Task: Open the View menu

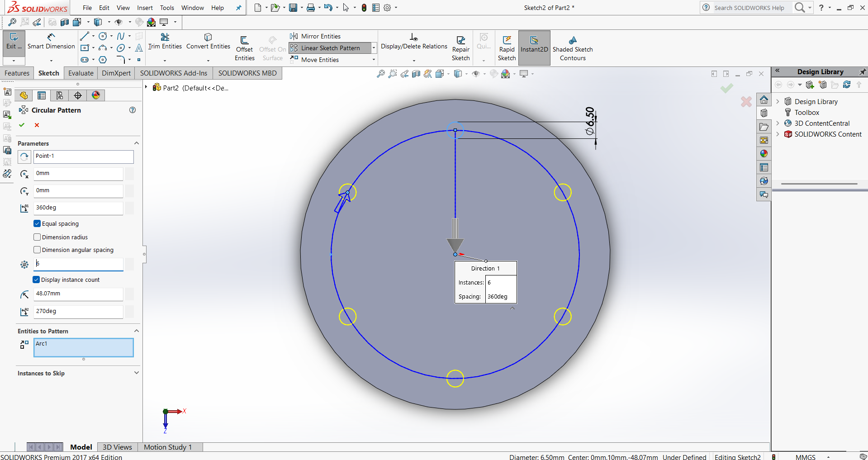Action: point(123,8)
